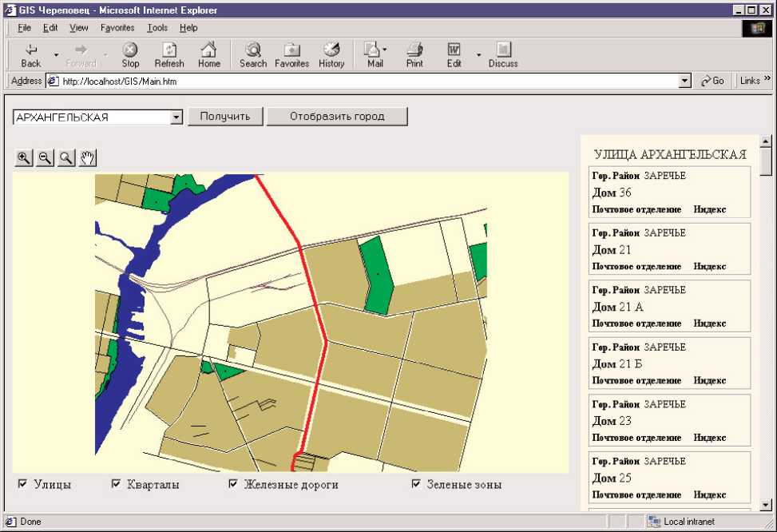
Task: Open the Favorites menu in menu bar
Action: (x=117, y=28)
